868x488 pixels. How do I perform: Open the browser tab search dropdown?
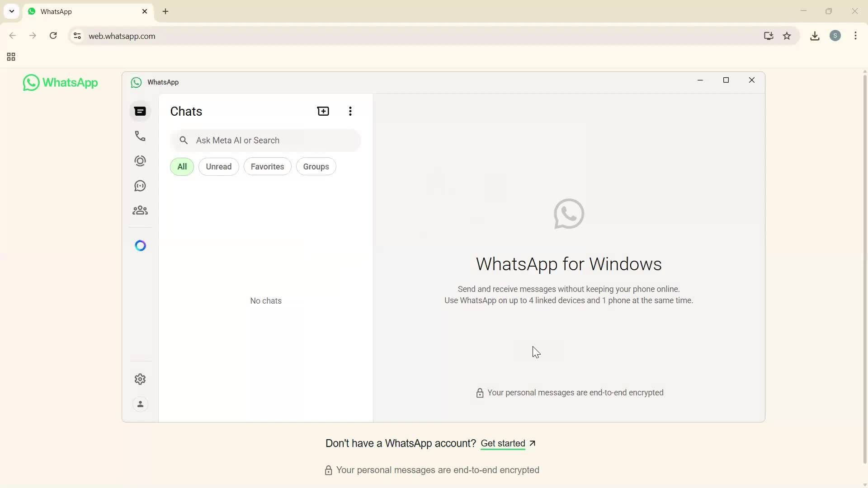click(x=11, y=11)
